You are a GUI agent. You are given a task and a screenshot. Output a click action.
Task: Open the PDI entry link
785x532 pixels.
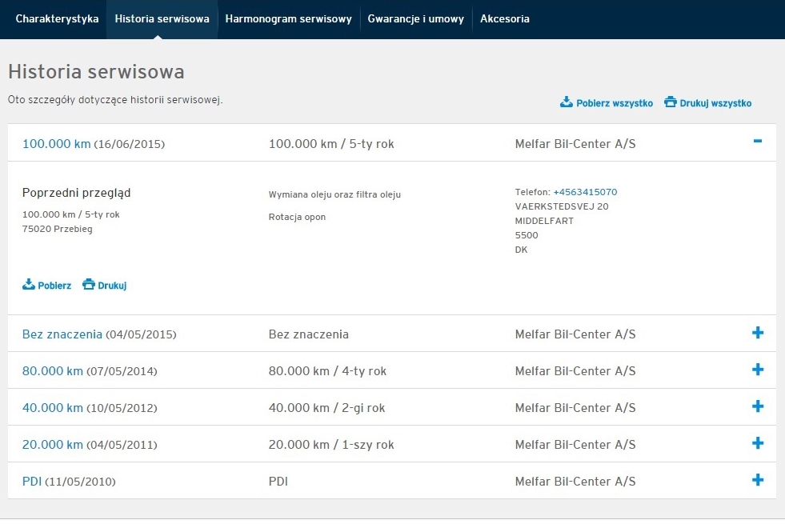31,482
